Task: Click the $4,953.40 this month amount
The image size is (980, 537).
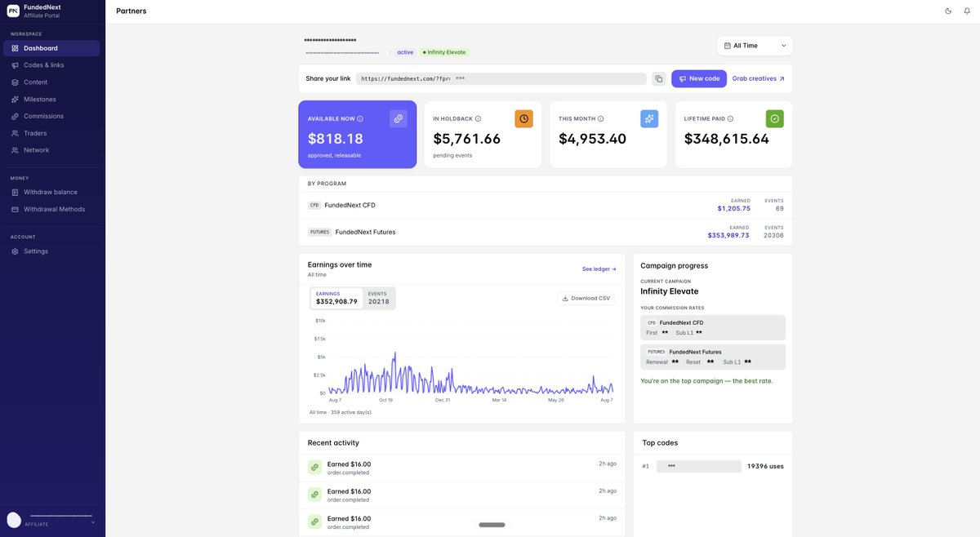Action: pyautogui.click(x=593, y=139)
